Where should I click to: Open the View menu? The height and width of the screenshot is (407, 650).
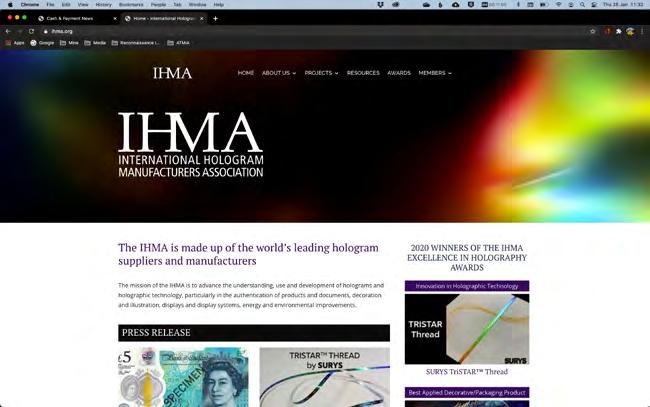click(x=83, y=5)
